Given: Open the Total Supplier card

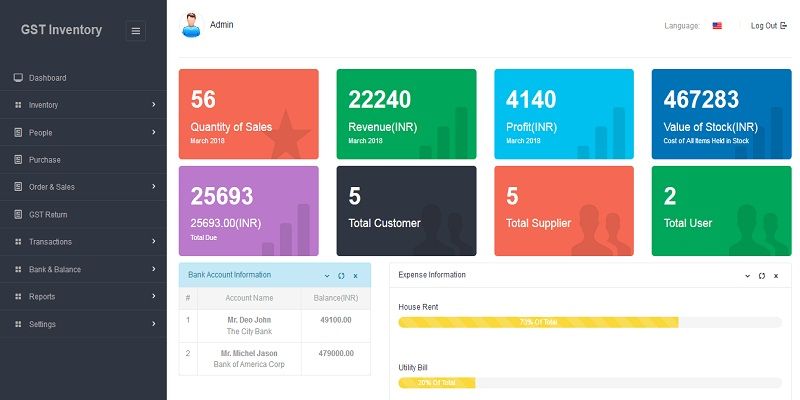Looking at the screenshot, I should [564, 211].
